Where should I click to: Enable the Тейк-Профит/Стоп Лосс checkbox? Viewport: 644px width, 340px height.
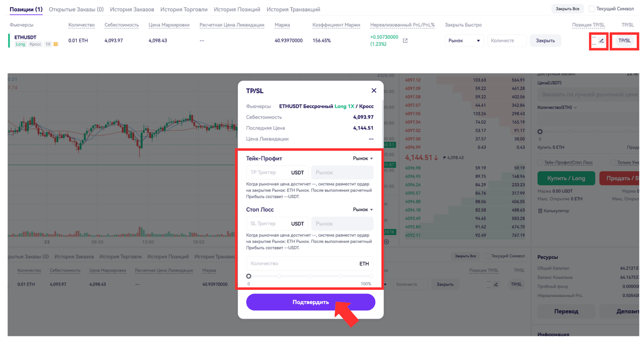(x=540, y=163)
